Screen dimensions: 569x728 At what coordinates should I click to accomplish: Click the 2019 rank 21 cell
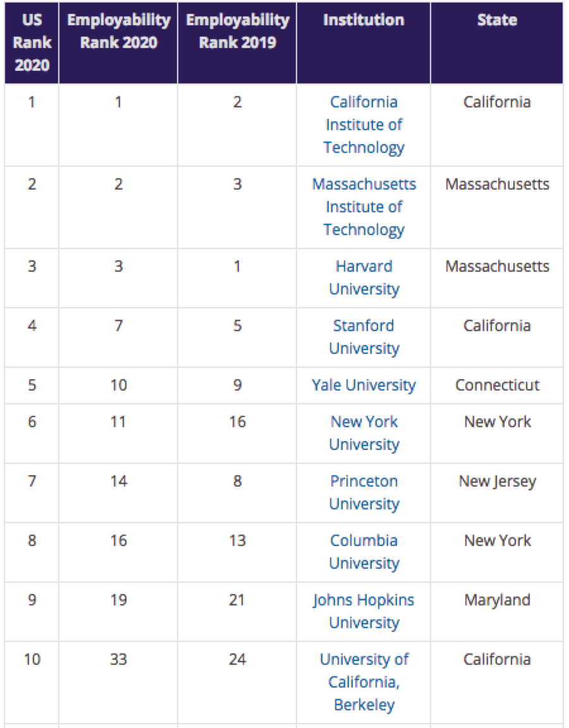237,612
